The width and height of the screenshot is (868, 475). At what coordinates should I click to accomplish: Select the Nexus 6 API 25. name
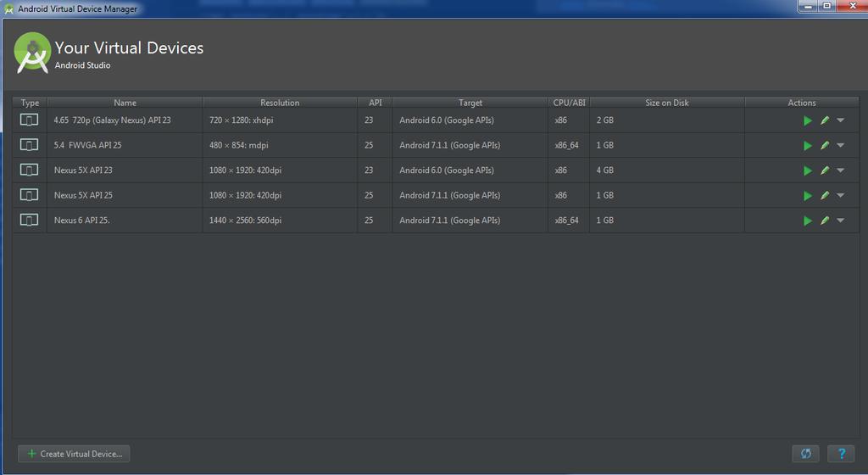(82, 220)
